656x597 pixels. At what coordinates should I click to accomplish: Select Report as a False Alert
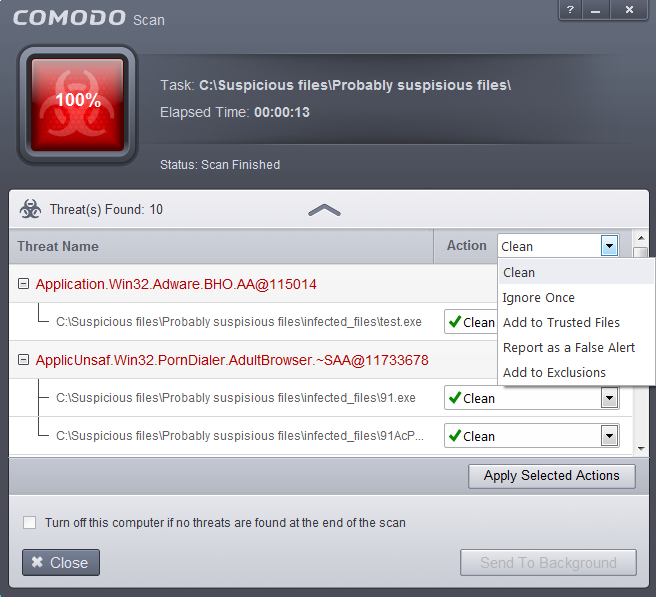576,347
